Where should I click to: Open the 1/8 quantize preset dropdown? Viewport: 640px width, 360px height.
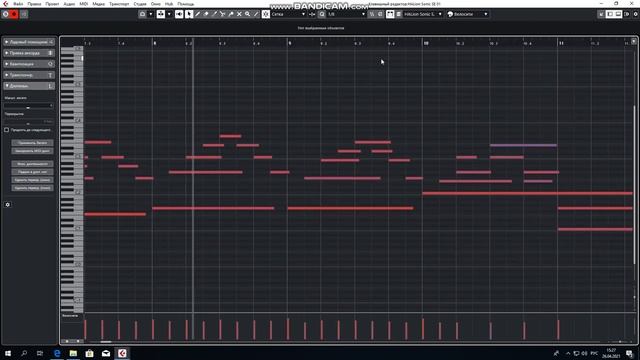[346, 14]
